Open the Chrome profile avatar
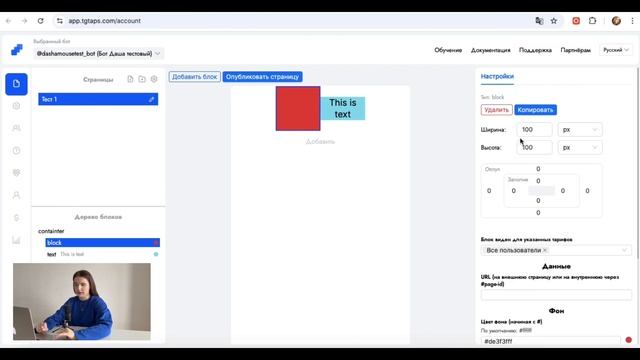The width and height of the screenshot is (640, 360). (616, 21)
